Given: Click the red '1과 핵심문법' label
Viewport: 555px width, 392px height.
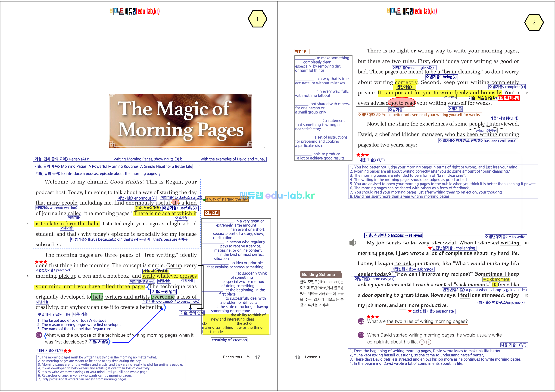Looking at the screenshot, I should pyautogui.click(x=508, y=98).
